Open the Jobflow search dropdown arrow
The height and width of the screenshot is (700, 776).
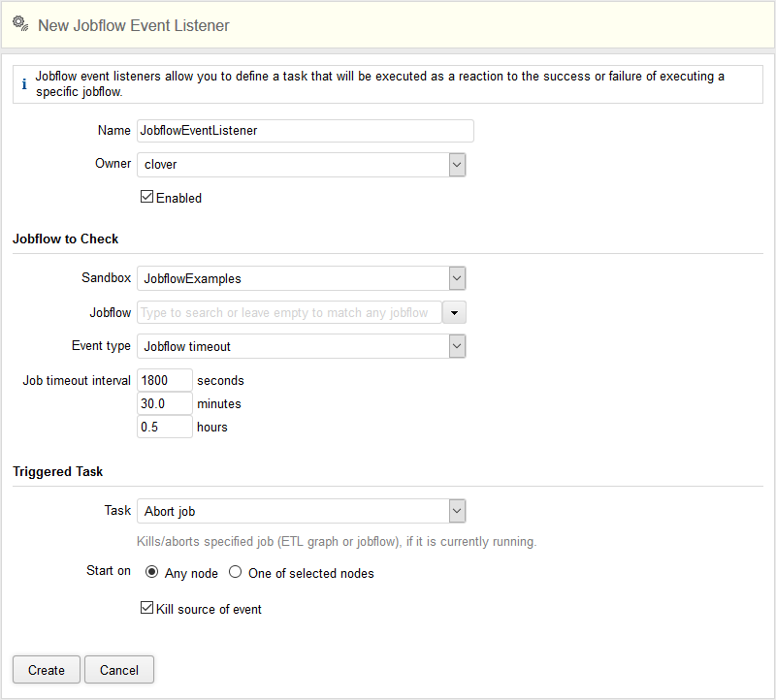(x=455, y=312)
